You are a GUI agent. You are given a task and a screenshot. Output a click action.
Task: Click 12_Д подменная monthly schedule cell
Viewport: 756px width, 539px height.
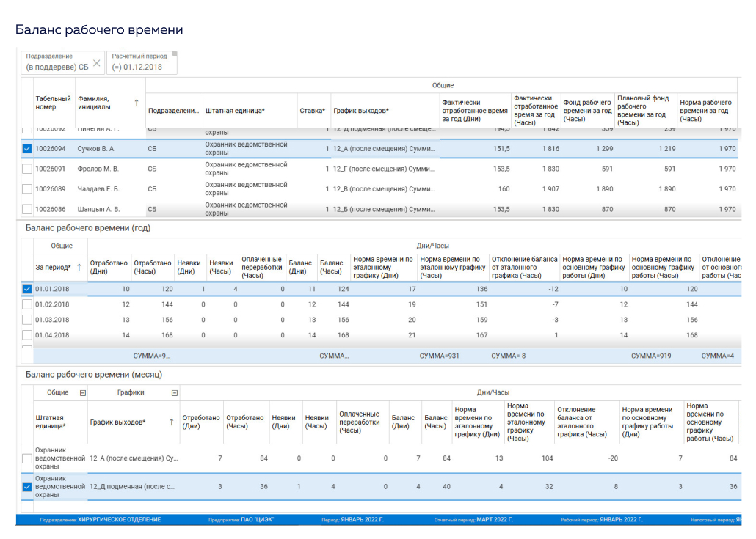pos(132,487)
